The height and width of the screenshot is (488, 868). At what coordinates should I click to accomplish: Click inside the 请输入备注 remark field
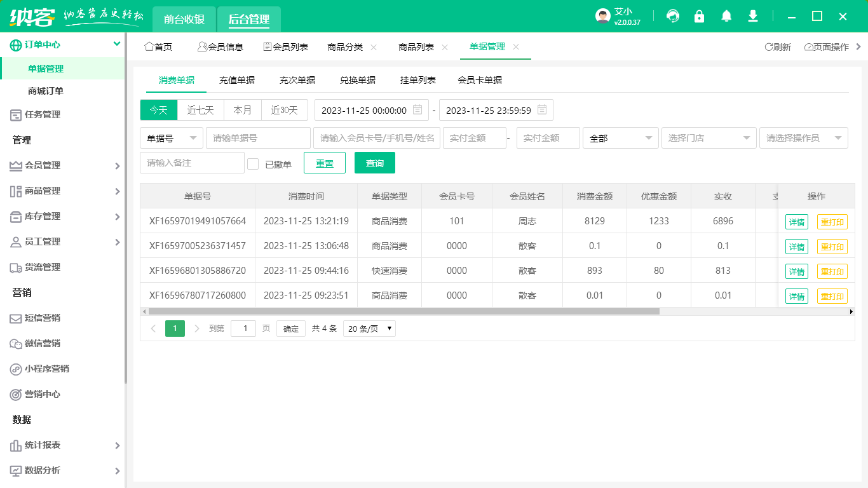pyautogui.click(x=192, y=162)
